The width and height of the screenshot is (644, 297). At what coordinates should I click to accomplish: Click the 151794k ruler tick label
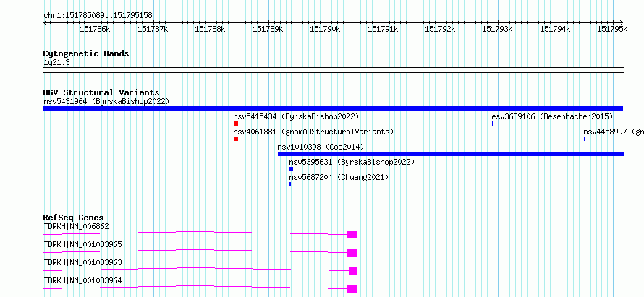(555, 29)
